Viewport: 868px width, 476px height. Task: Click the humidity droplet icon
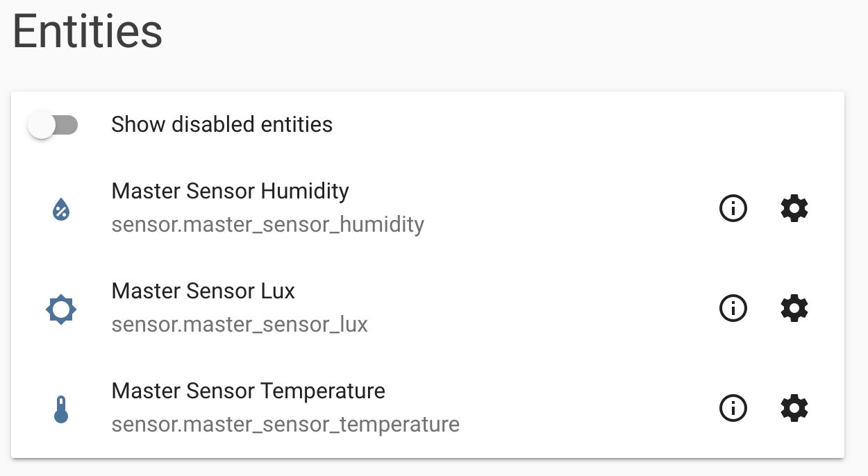60,208
